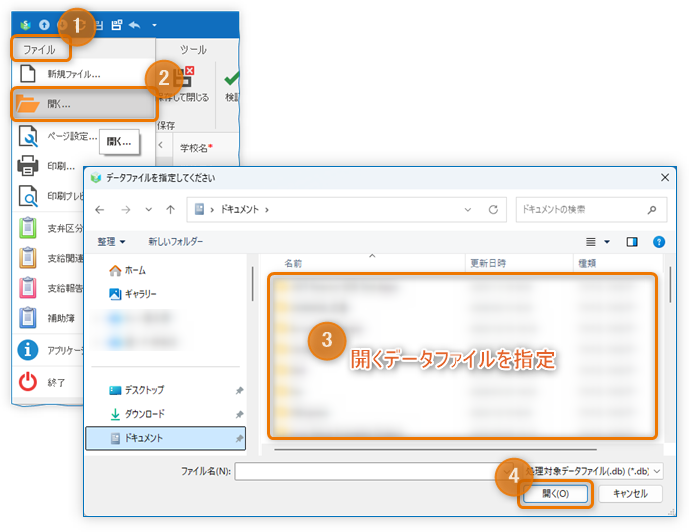Click the blue clipboard 補助簿 icon
Viewport: 689px width, 532px height.
28,318
